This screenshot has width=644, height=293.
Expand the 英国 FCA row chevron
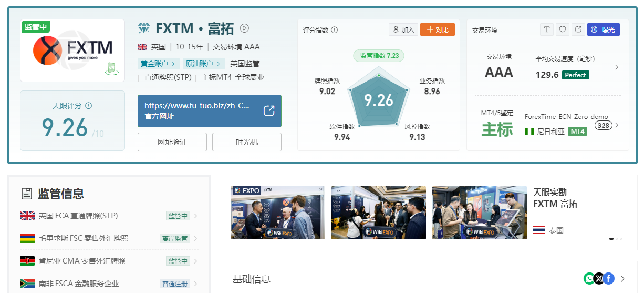pyautogui.click(x=195, y=216)
